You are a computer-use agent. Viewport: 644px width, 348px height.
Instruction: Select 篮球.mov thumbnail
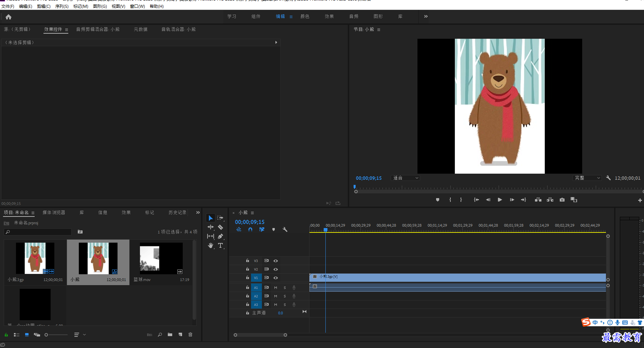[x=161, y=258]
